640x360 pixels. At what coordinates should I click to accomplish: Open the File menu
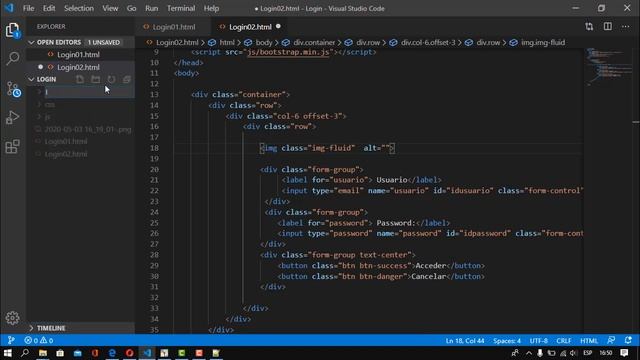click(29, 8)
